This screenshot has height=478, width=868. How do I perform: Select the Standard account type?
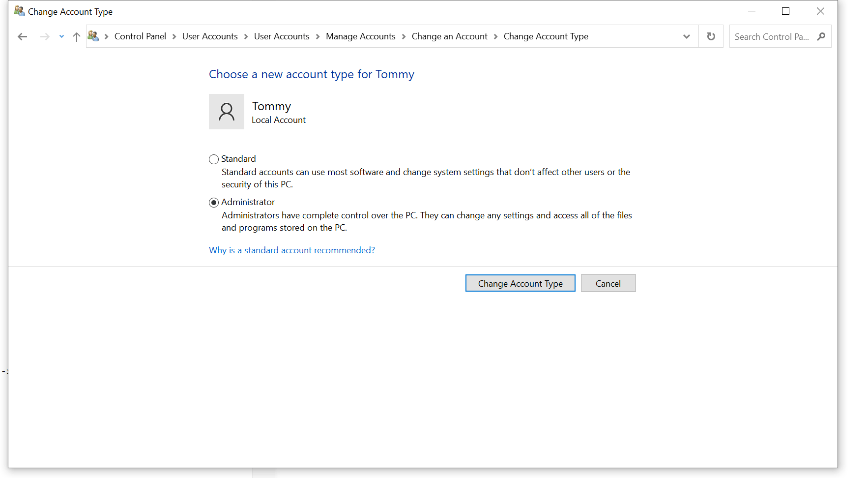pyautogui.click(x=213, y=159)
